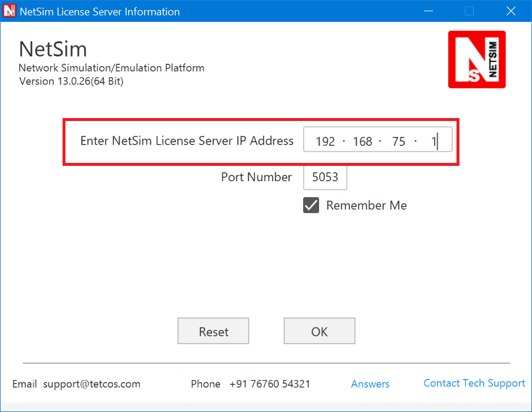Viewport: 532px width, 412px height.
Task: Open the Answers link
Action: tap(370, 384)
